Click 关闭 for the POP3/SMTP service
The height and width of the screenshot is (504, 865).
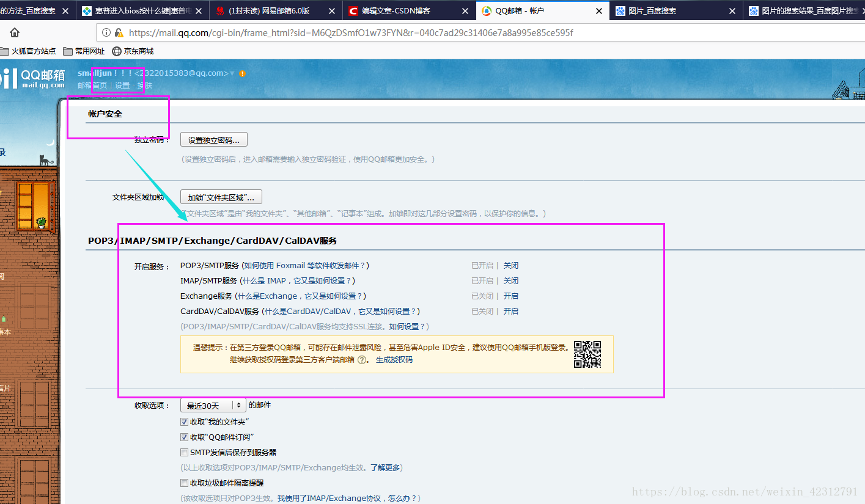(x=511, y=266)
